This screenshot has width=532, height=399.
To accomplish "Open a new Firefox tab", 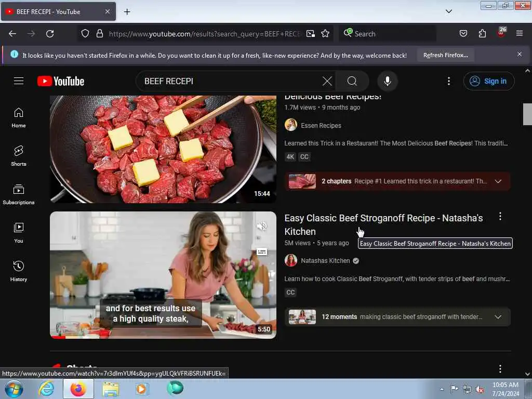I will coord(127,11).
